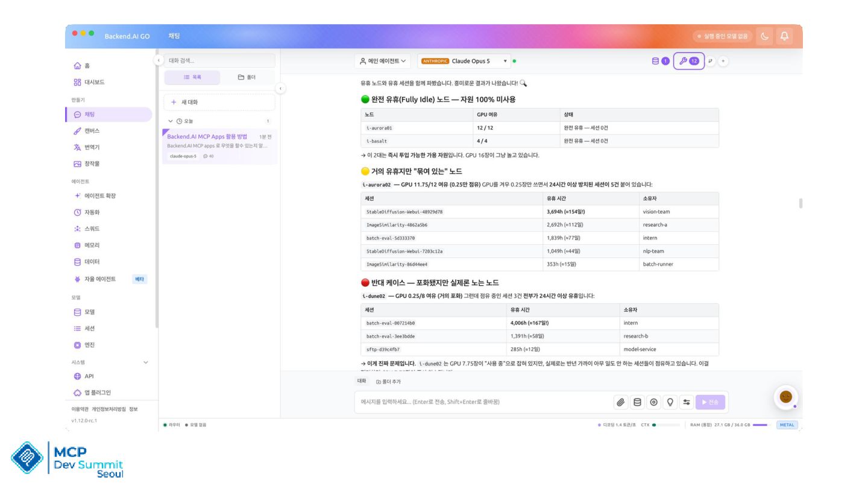The width and height of the screenshot is (868, 489).
Task: Open the API page
Action: [108, 376]
